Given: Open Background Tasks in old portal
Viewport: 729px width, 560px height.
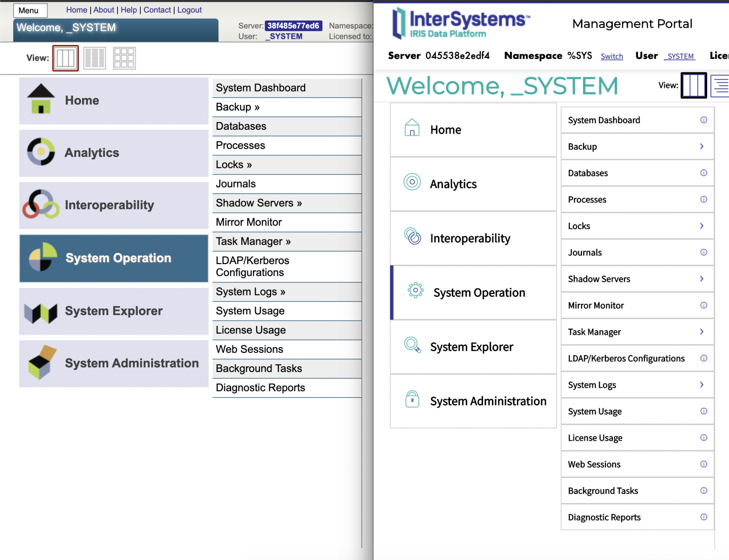Looking at the screenshot, I should coord(287,369).
